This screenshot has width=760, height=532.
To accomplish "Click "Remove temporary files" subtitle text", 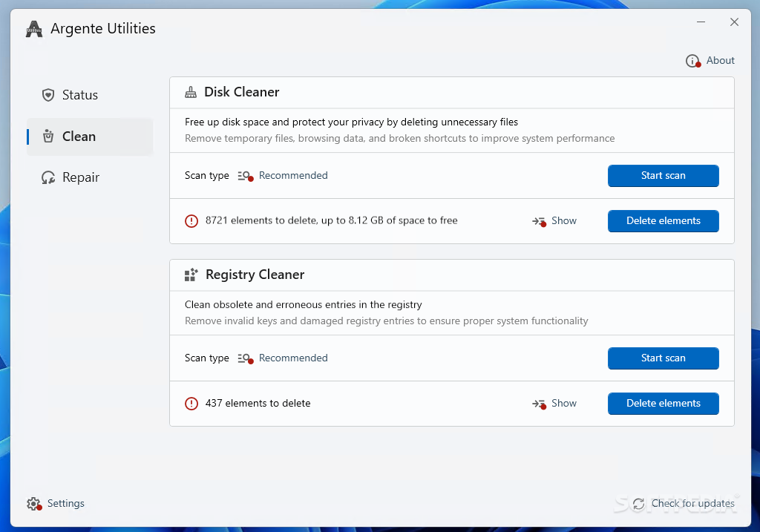I will pos(399,139).
